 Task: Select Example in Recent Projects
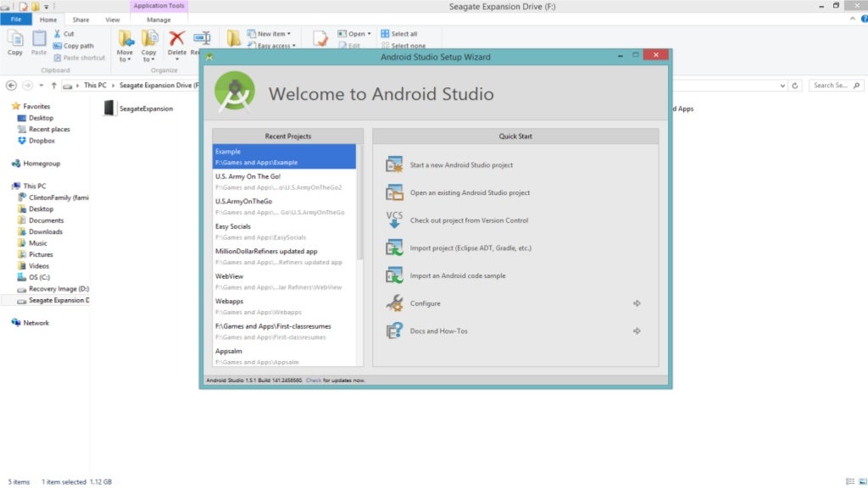point(284,157)
